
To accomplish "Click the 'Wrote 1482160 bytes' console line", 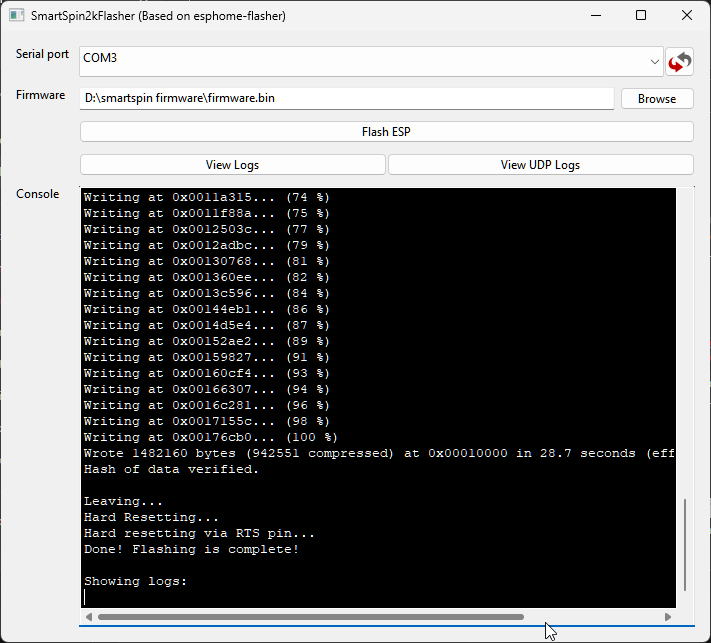I will click(379, 453).
